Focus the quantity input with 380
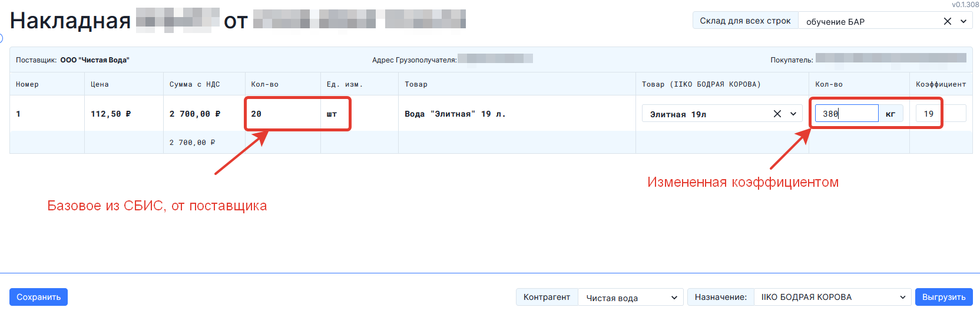This screenshot has width=980, height=317. tap(846, 113)
